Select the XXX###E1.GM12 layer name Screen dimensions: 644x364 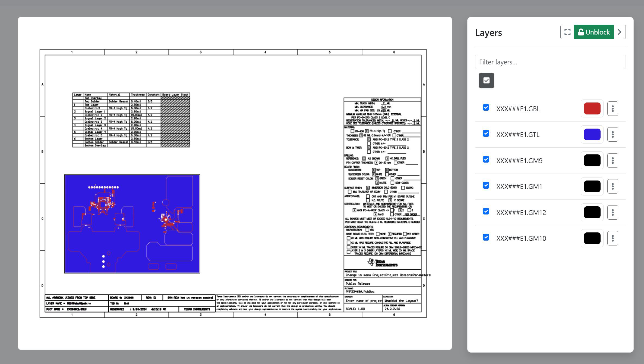point(521,213)
